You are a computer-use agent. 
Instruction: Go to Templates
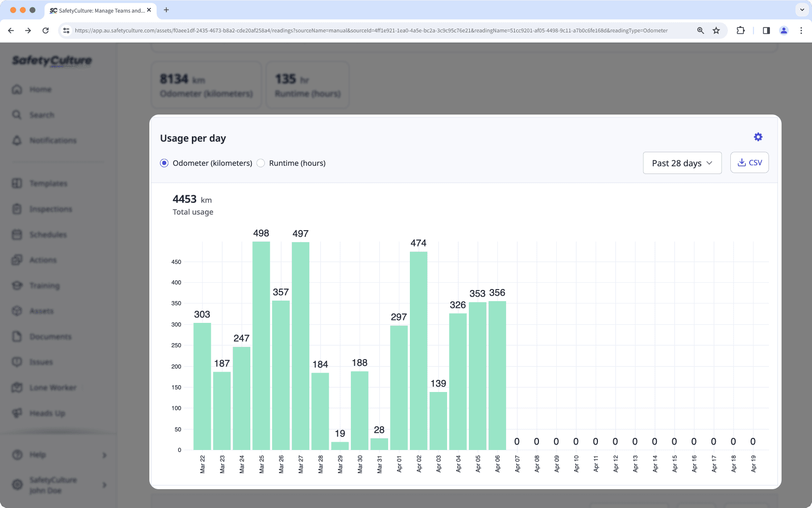(x=48, y=184)
